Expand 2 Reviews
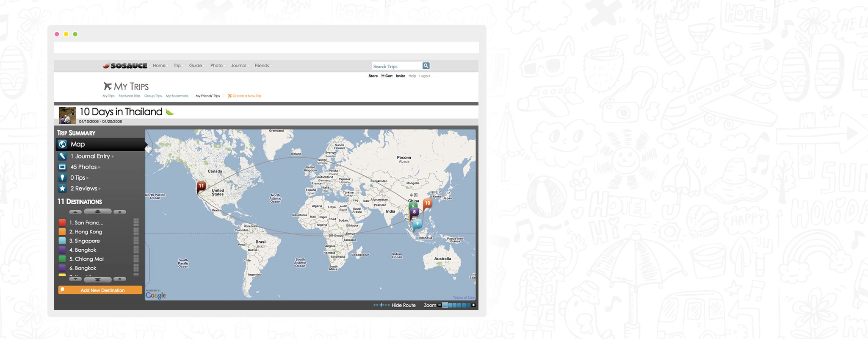 (86, 189)
